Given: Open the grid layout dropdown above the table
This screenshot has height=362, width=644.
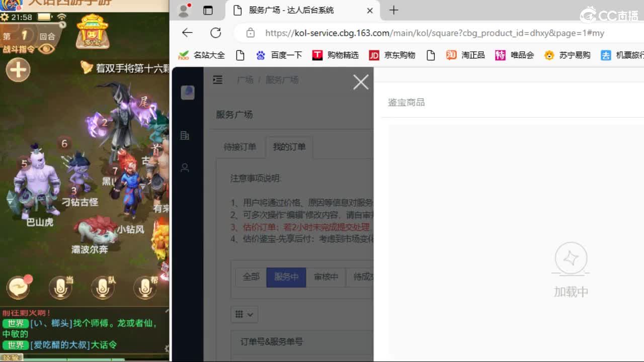Looking at the screenshot, I should pyautogui.click(x=244, y=314).
